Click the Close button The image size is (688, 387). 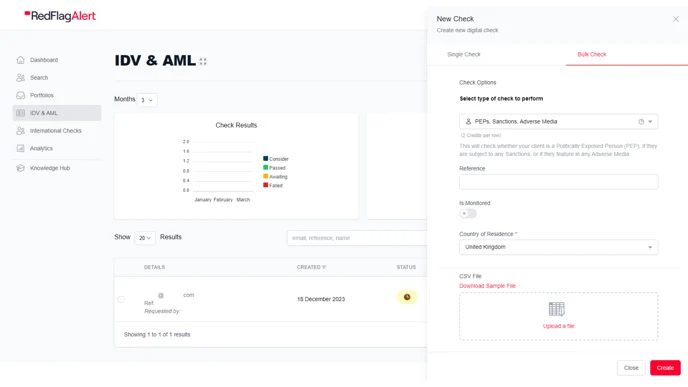(x=631, y=368)
